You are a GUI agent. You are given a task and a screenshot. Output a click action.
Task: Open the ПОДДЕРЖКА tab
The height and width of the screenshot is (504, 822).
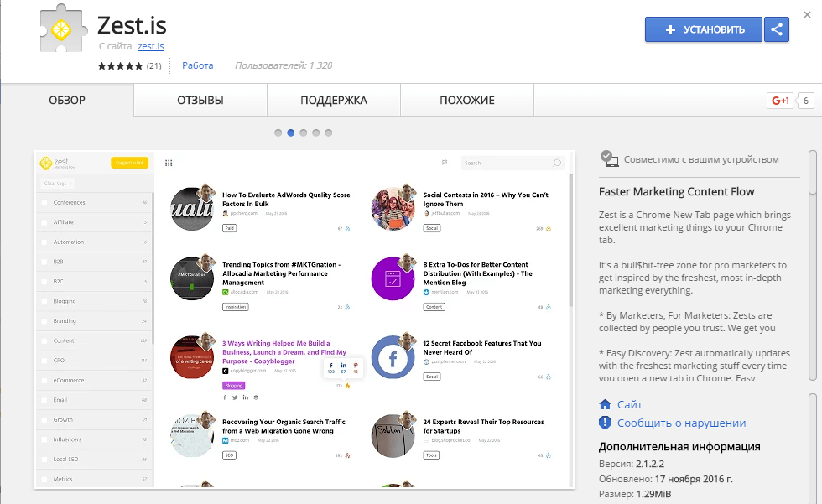(334, 101)
